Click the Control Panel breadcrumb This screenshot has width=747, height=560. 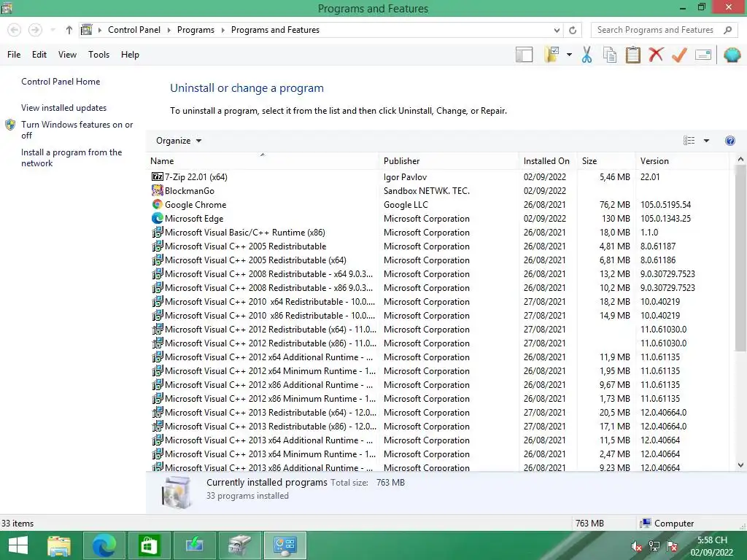pos(134,30)
